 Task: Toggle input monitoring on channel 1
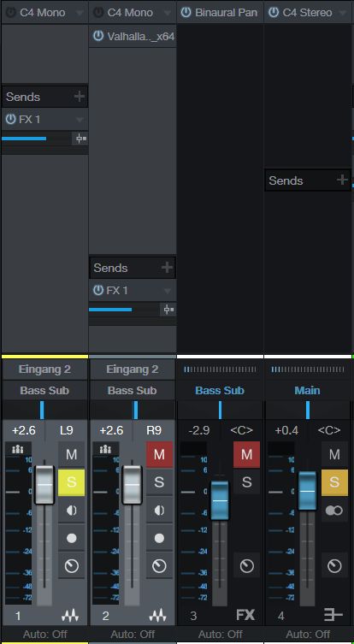click(72, 510)
